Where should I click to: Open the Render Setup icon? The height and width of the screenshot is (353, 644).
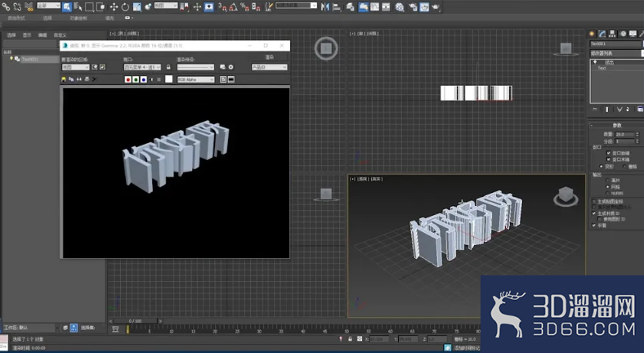pos(413,7)
